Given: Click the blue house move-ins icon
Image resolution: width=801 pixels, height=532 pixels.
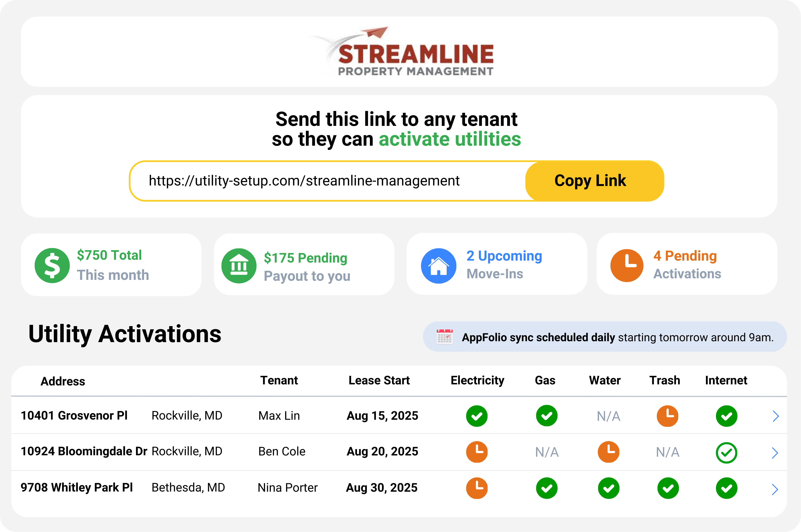Looking at the screenshot, I should click(439, 266).
